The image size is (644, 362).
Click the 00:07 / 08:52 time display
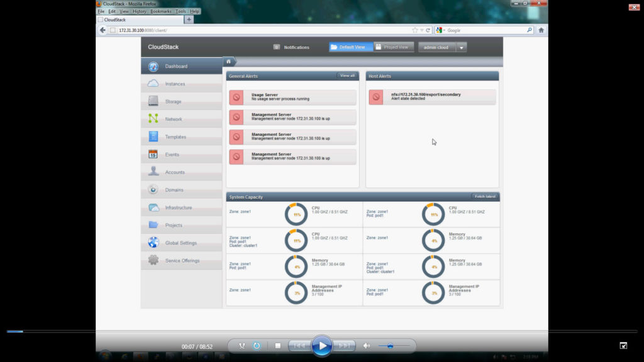tap(197, 346)
